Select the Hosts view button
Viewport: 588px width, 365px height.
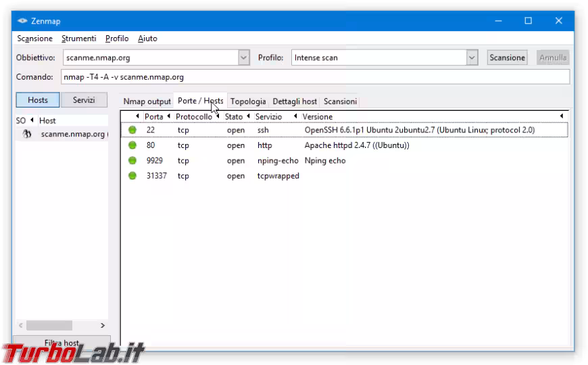click(x=37, y=100)
